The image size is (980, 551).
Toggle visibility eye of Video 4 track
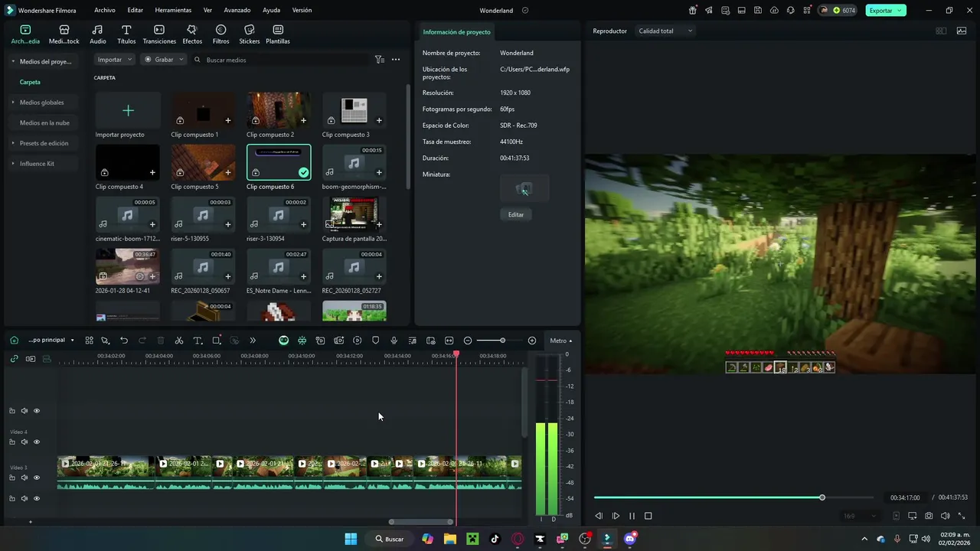[37, 442]
